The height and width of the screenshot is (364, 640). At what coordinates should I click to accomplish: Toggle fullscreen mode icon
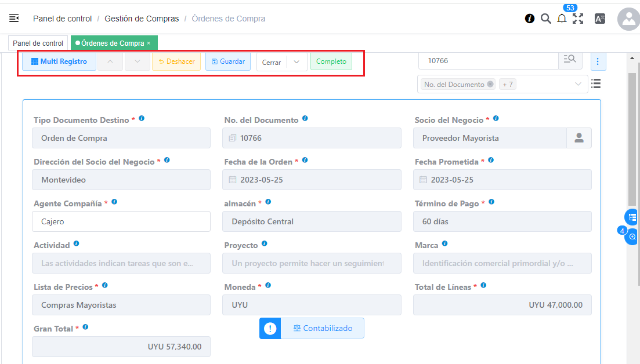(x=578, y=19)
